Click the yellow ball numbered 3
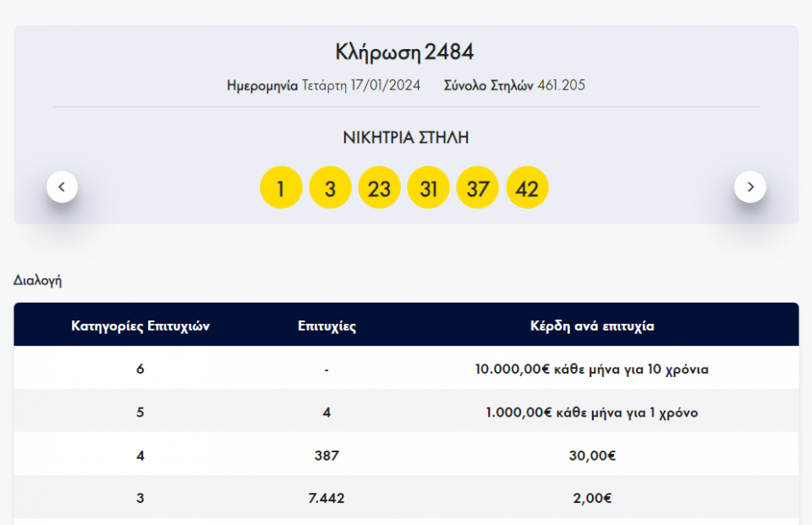Screen dimensions: 812x525 click(x=330, y=188)
